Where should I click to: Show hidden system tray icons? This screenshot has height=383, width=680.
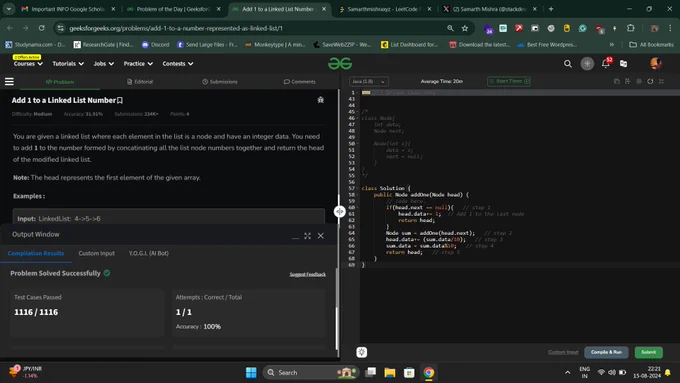click(567, 373)
